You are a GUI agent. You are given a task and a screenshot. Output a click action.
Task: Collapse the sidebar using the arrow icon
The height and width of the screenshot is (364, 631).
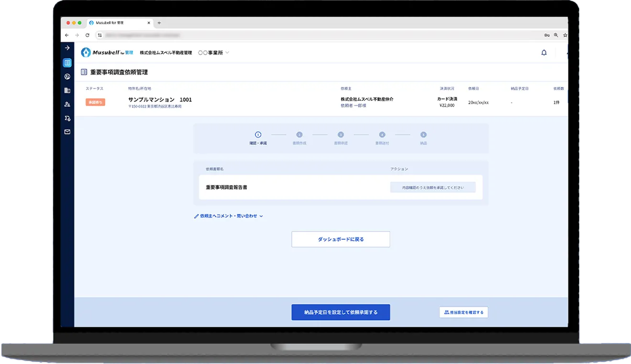click(x=67, y=48)
